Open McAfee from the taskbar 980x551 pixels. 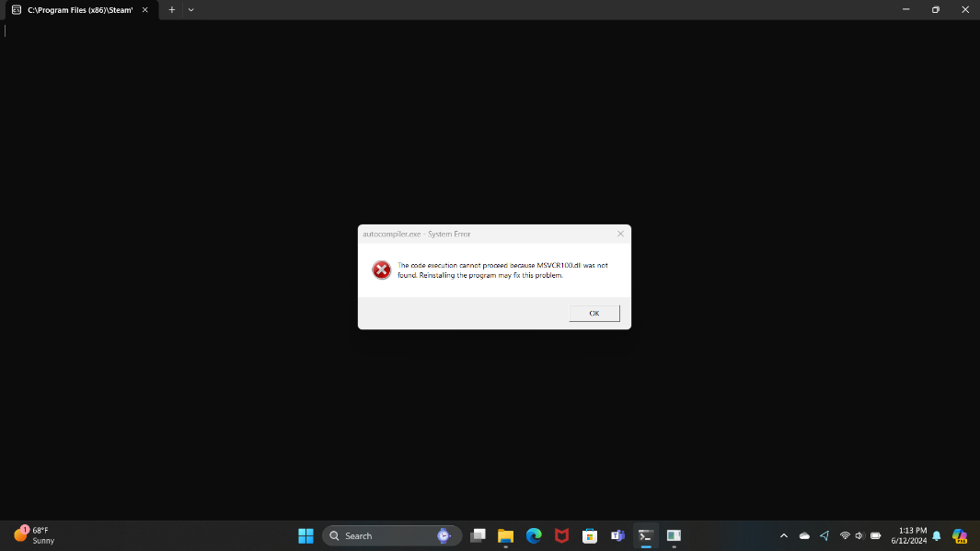[x=561, y=535]
